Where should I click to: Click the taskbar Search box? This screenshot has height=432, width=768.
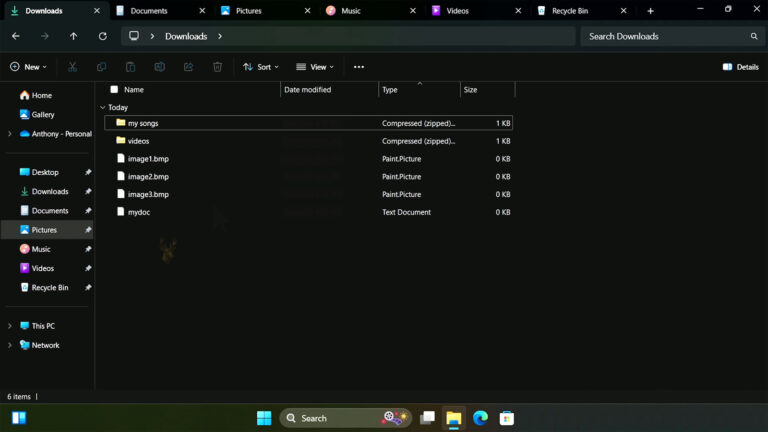(346, 418)
